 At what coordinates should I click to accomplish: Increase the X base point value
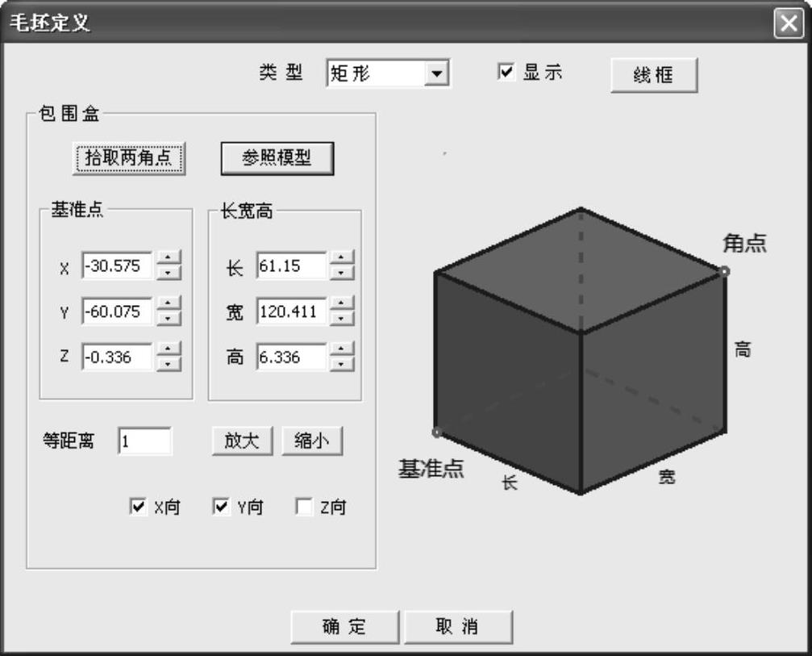pyautogui.click(x=169, y=258)
